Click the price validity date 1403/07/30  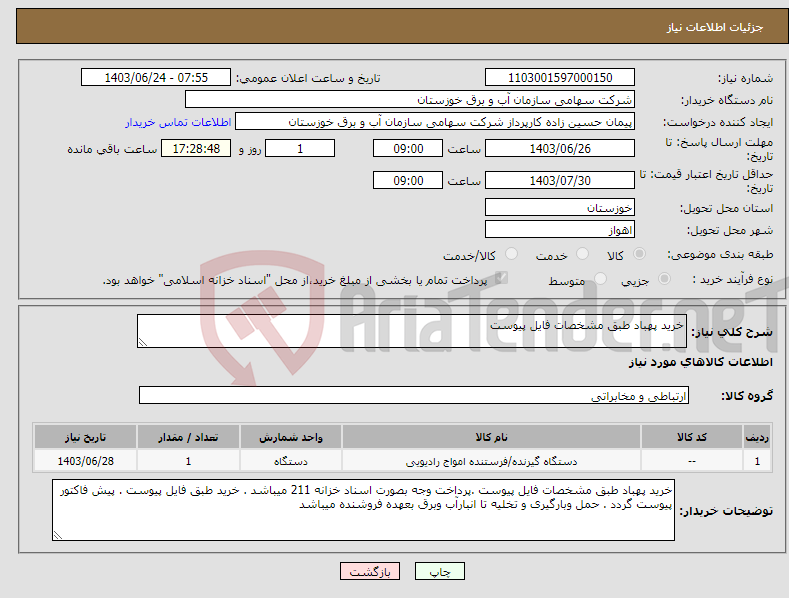[x=560, y=180]
